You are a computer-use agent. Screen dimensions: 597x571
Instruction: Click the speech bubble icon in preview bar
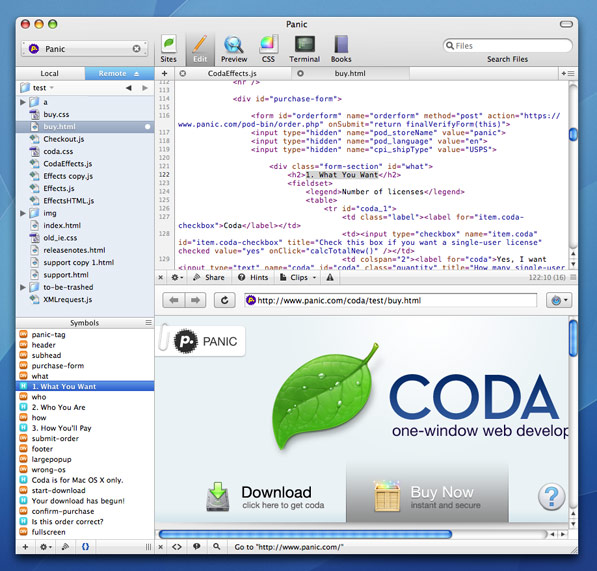click(196, 547)
